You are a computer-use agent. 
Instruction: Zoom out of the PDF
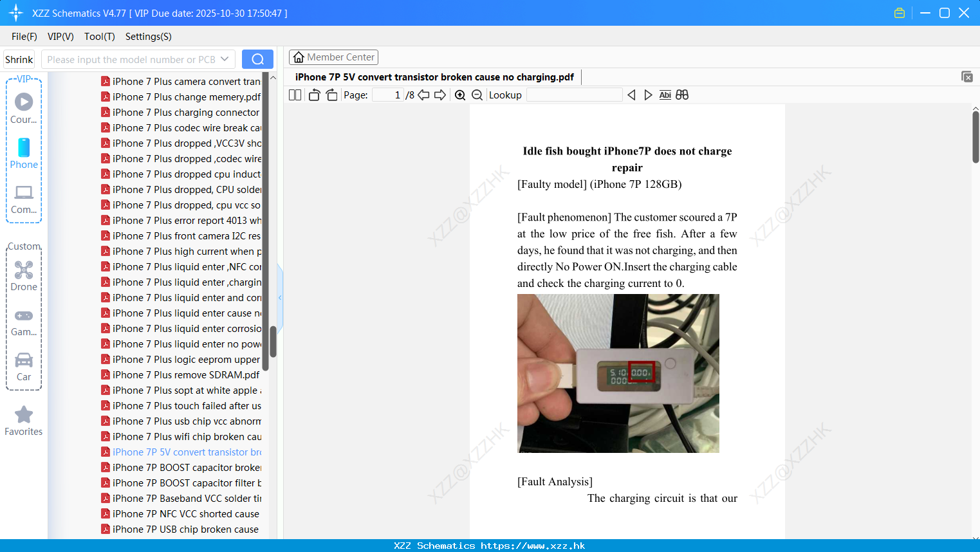(x=477, y=95)
